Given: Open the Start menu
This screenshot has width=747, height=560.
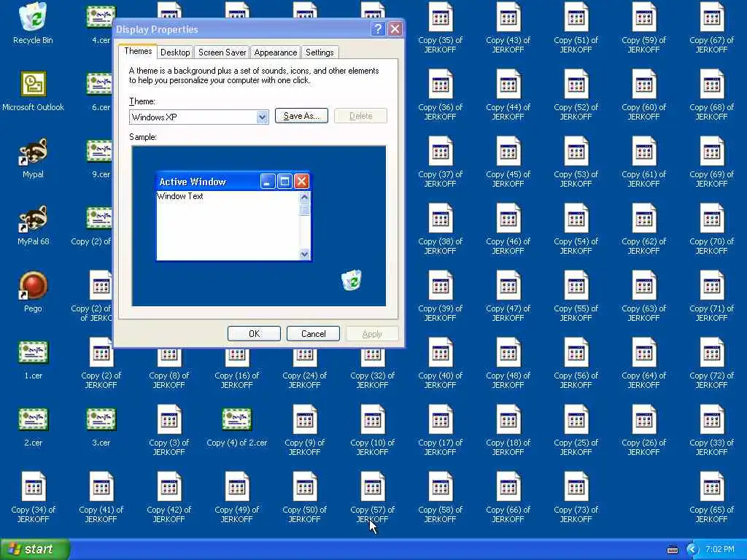Looking at the screenshot, I should tap(34, 549).
